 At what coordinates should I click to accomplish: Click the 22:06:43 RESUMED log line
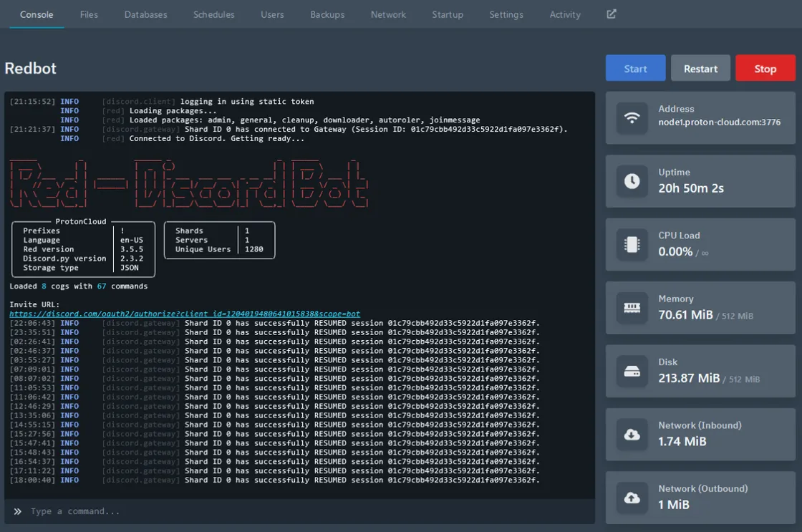point(275,323)
